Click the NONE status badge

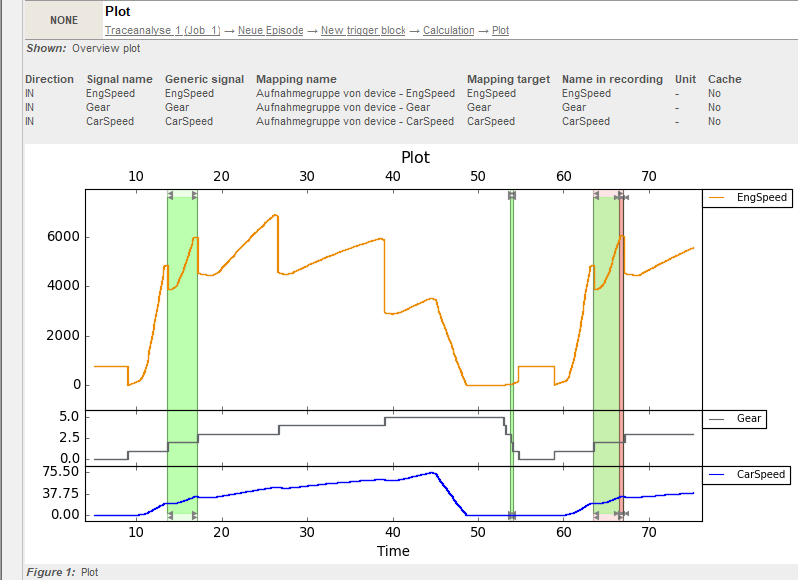(64, 20)
